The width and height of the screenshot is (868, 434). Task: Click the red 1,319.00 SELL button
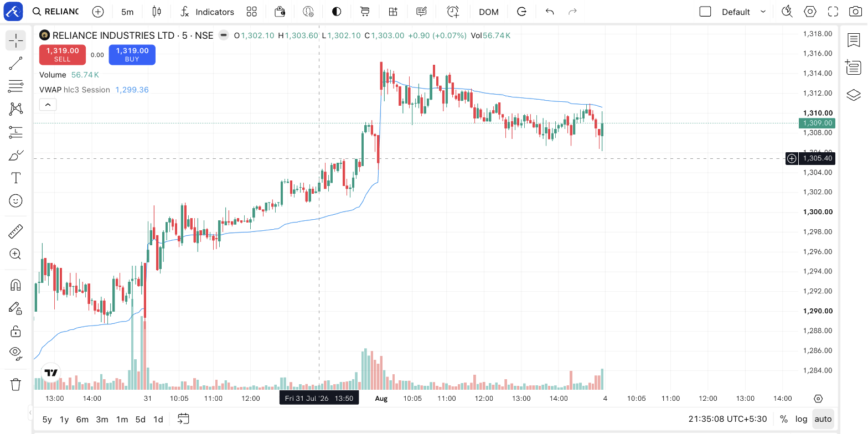[63, 54]
